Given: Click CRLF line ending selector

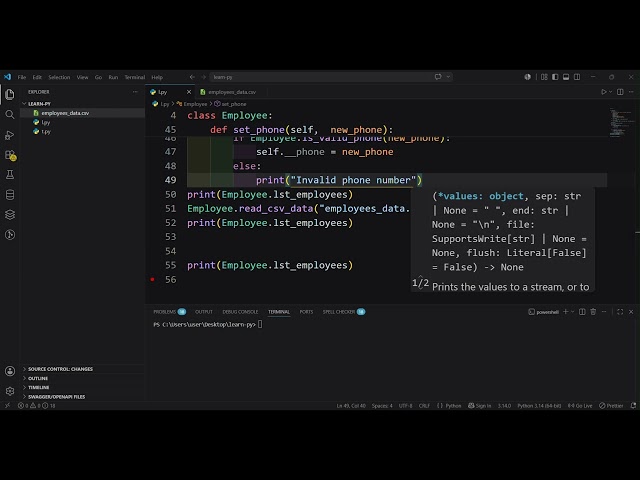Looking at the screenshot, I should coord(424,406).
